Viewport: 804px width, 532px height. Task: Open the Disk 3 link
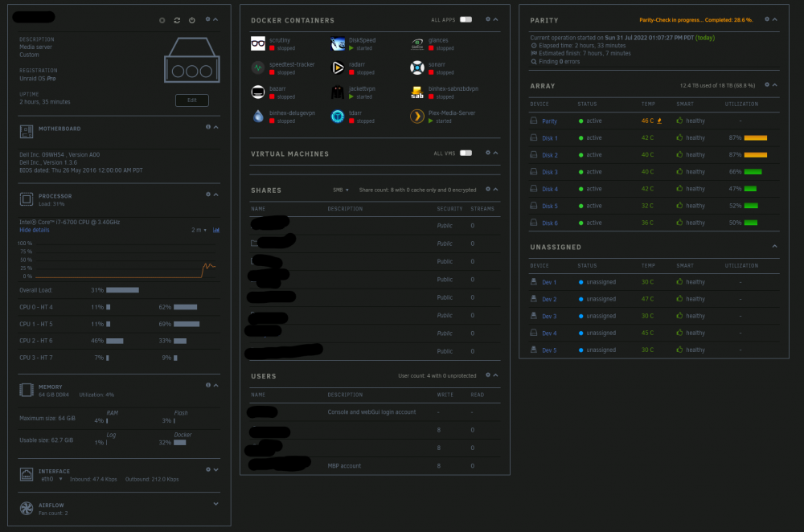[x=550, y=172]
